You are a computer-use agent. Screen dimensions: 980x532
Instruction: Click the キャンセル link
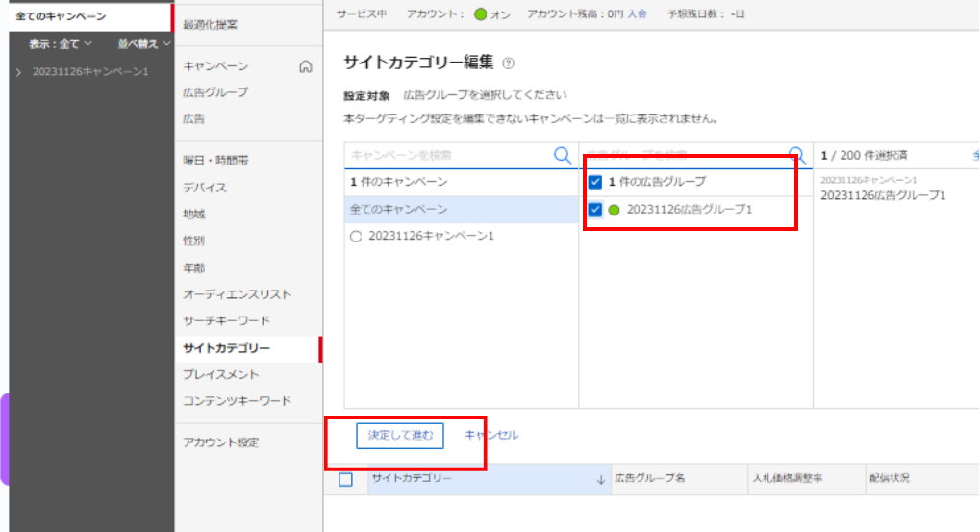[x=491, y=436]
